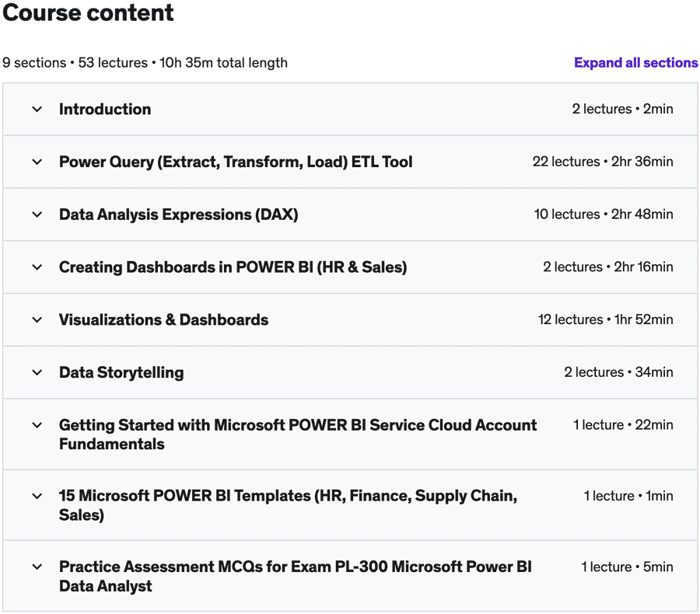The width and height of the screenshot is (700, 614).
Task: Expand the Power Query ETL Tool chevron
Action: click(x=37, y=162)
